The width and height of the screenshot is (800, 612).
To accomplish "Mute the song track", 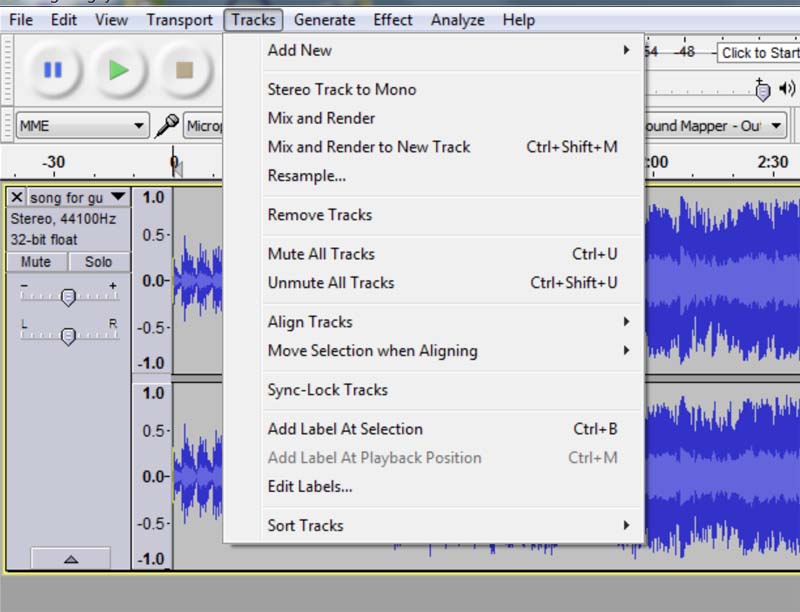I will (x=36, y=262).
